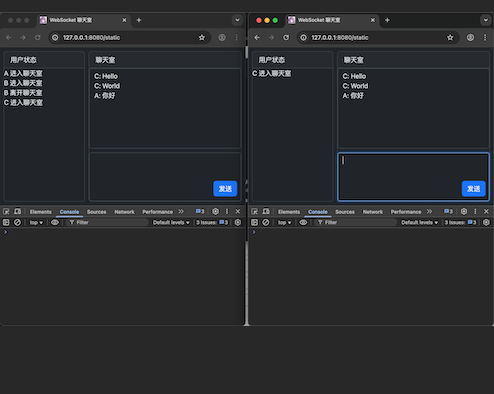
Task: Open top context dropdown in left DevTools
Action: click(36, 222)
